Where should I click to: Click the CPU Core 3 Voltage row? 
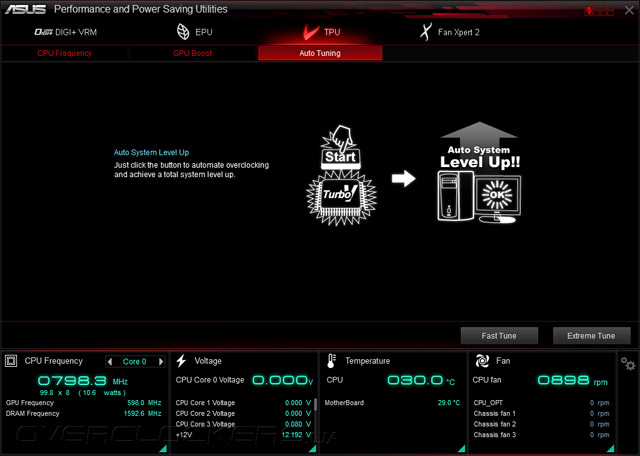(243, 424)
